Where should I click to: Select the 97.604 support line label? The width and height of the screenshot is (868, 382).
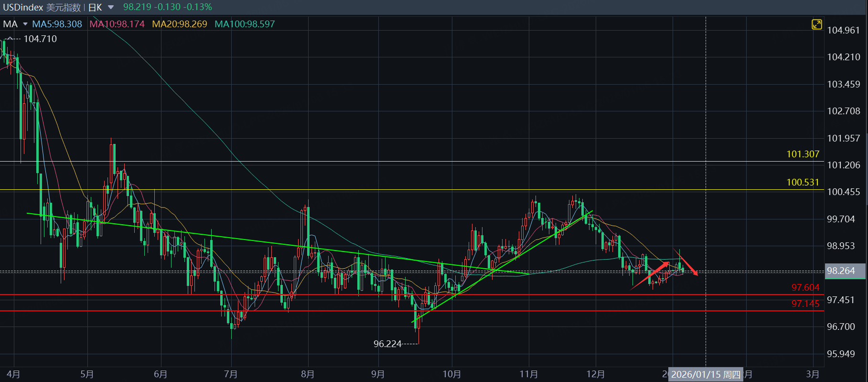coord(805,287)
